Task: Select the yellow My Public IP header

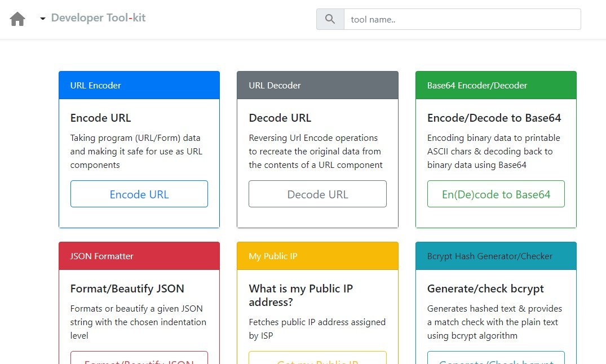Action: coord(318,256)
